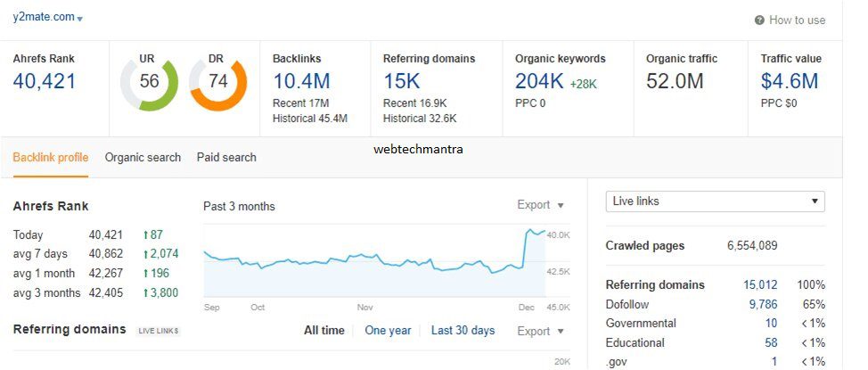Click PPC $0 under Traffic value

point(779,103)
